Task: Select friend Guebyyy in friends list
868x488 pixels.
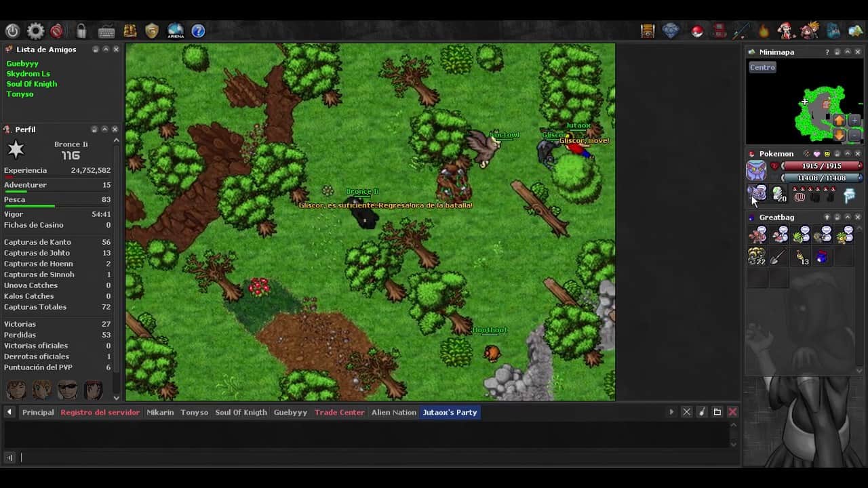Action: 22,64
